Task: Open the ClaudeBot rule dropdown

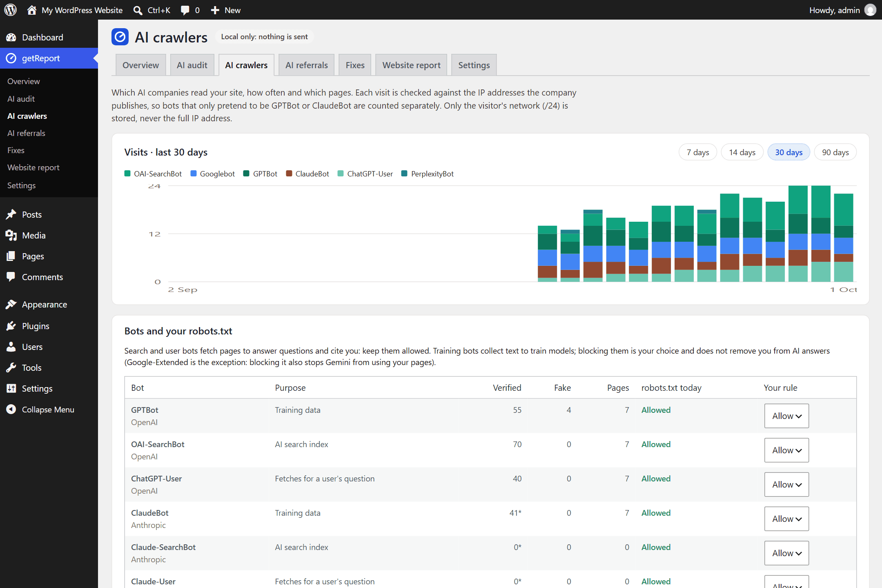Action: point(786,519)
